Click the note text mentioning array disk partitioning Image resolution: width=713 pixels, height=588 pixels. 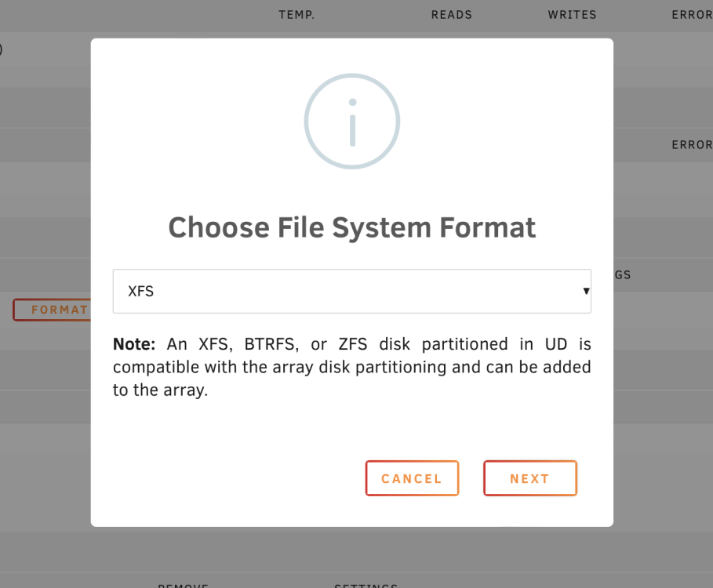352,367
